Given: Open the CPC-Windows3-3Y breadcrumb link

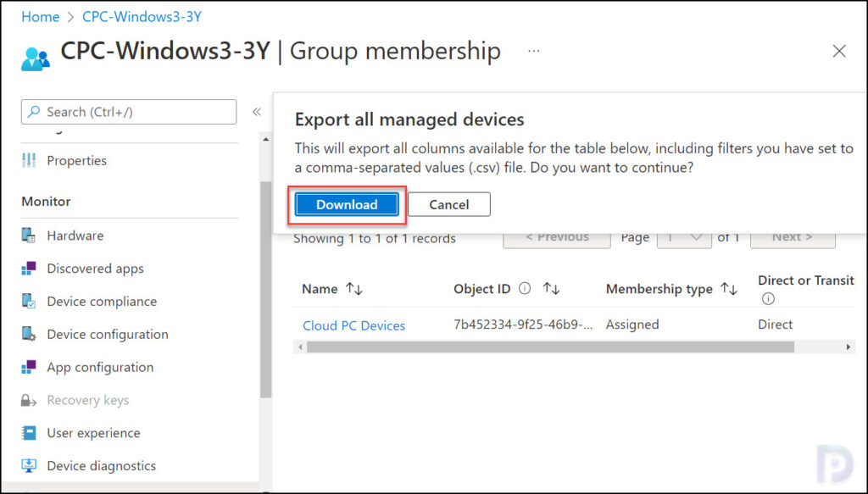Looking at the screenshot, I should 142,17.
